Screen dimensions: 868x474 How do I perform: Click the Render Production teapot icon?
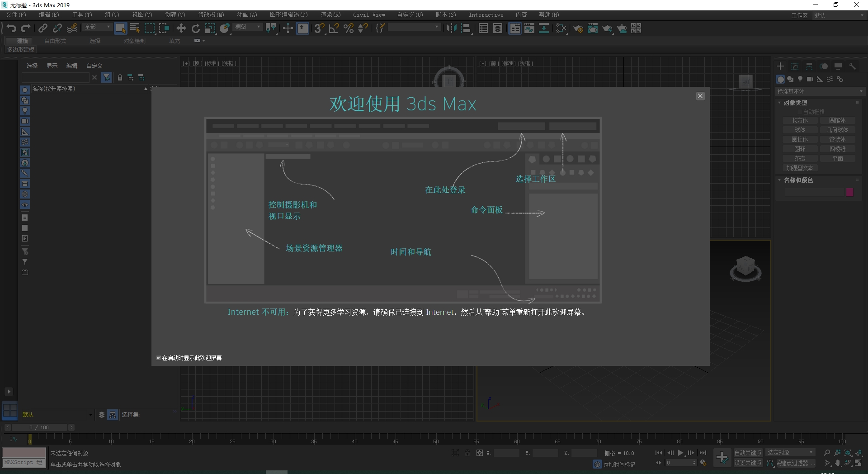607,28
